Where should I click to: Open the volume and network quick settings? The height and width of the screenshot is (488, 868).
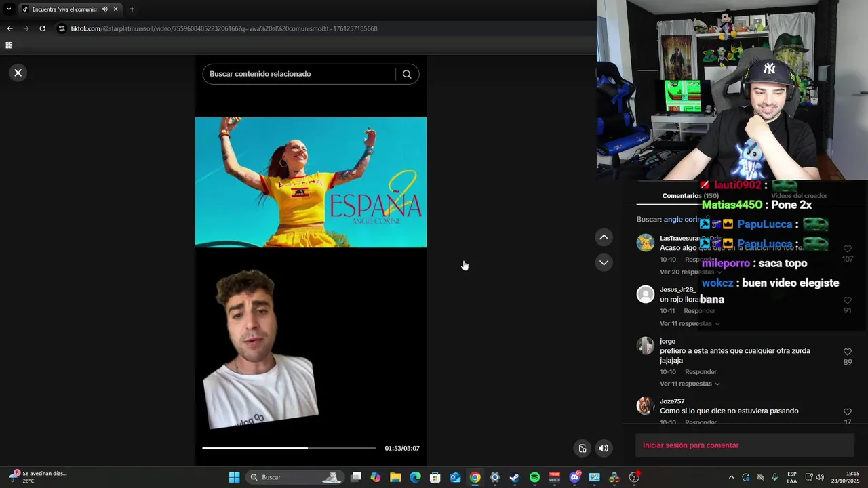pyautogui.click(x=814, y=477)
